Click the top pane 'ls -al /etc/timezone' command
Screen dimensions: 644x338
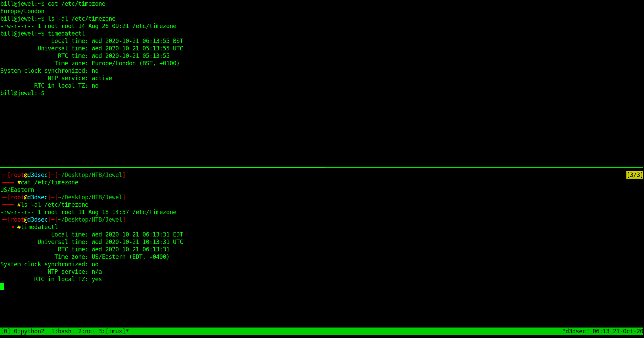[x=82, y=19]
